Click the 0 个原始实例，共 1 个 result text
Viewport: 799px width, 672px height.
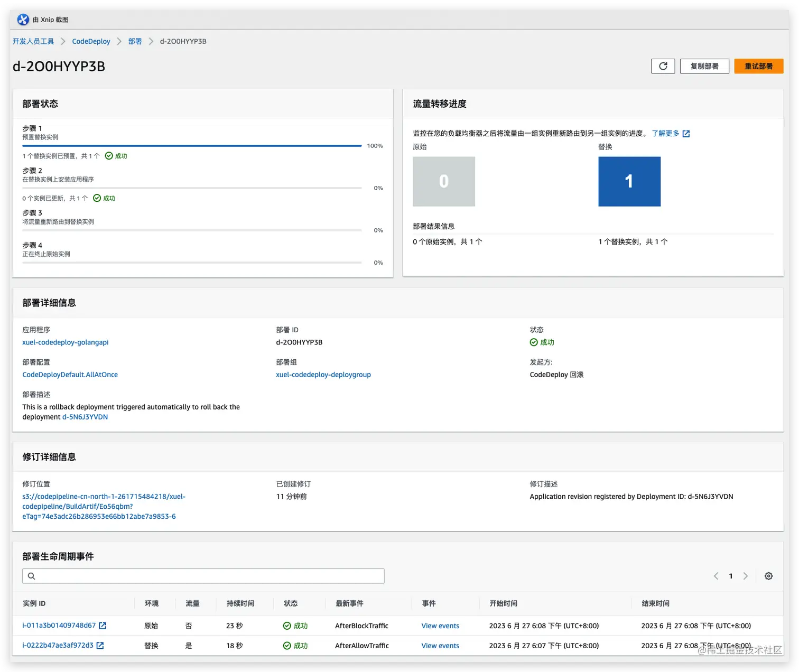pyautogui.click(x=448, y=241)
